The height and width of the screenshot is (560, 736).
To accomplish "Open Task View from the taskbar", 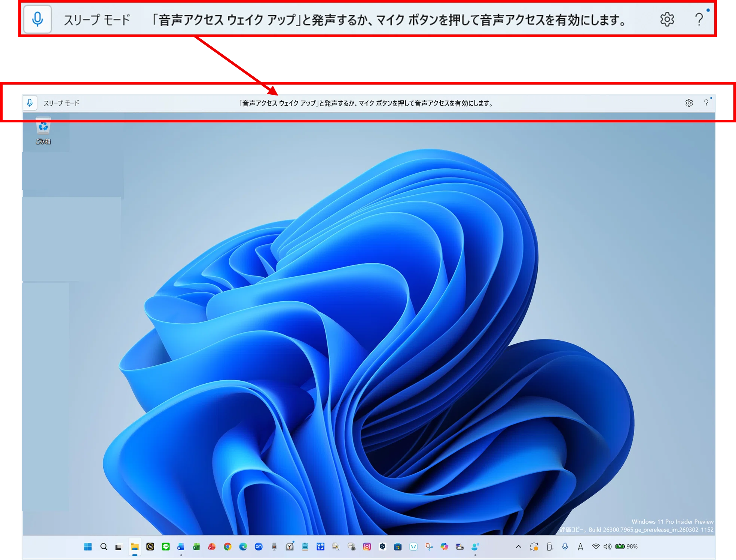I will [119, 547].
